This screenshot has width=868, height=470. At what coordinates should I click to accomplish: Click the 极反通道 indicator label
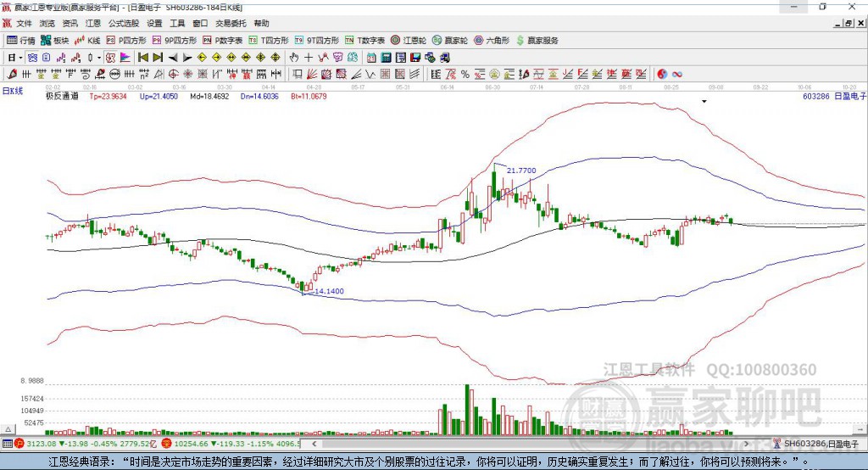pyautogui.click(x=62, y=97)
